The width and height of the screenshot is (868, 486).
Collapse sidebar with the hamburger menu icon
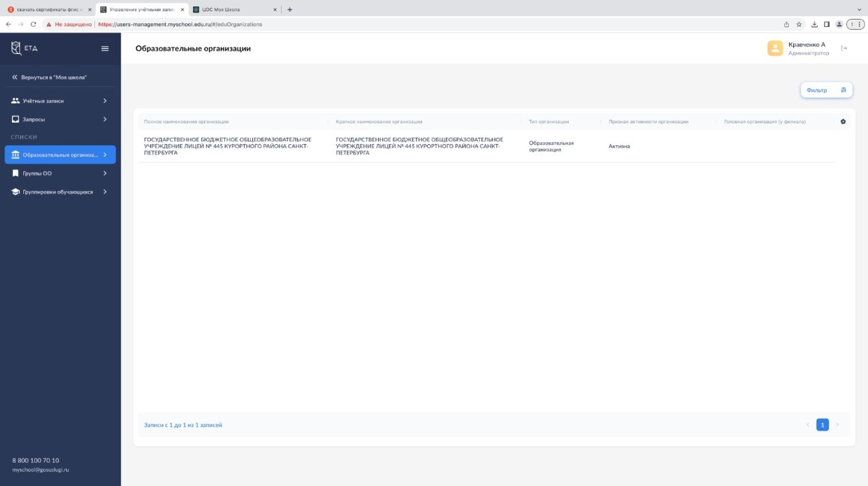(x=105, y=48)
